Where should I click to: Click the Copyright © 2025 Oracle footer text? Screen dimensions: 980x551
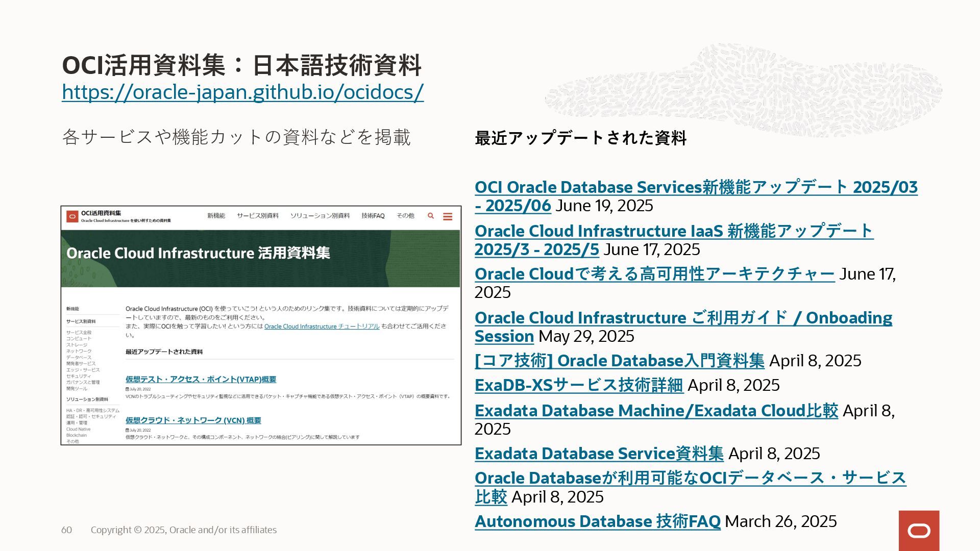coord(184,530)
